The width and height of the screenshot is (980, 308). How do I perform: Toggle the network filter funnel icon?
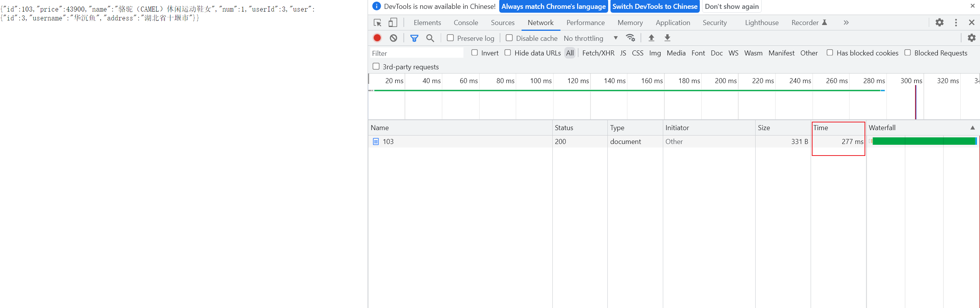(414, 38)
